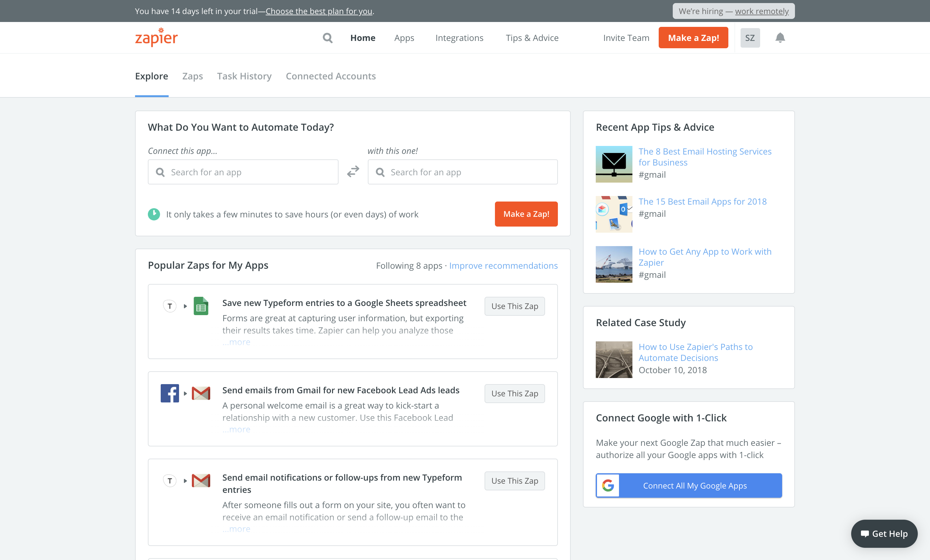The width and height of the screenshot is (930, 560).
Task: Click the Facebook icon in Lead Ads zap
Action: 170,393
